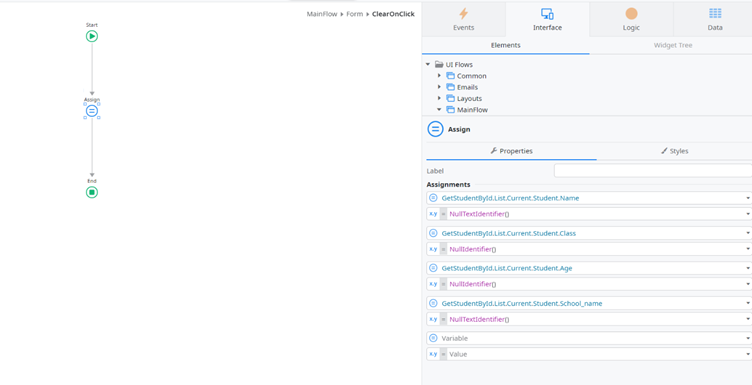Viewport: 752px width, 385px height.
Task: Click ClearOnClick in the breadcrumb
Action: pyautogui.click(x=393, y=14)
